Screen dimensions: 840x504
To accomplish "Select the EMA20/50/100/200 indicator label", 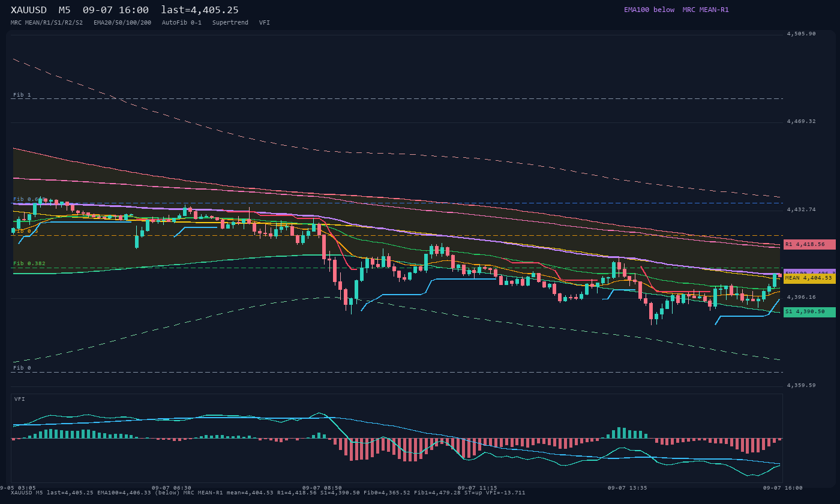I will [x=122, y=23].
